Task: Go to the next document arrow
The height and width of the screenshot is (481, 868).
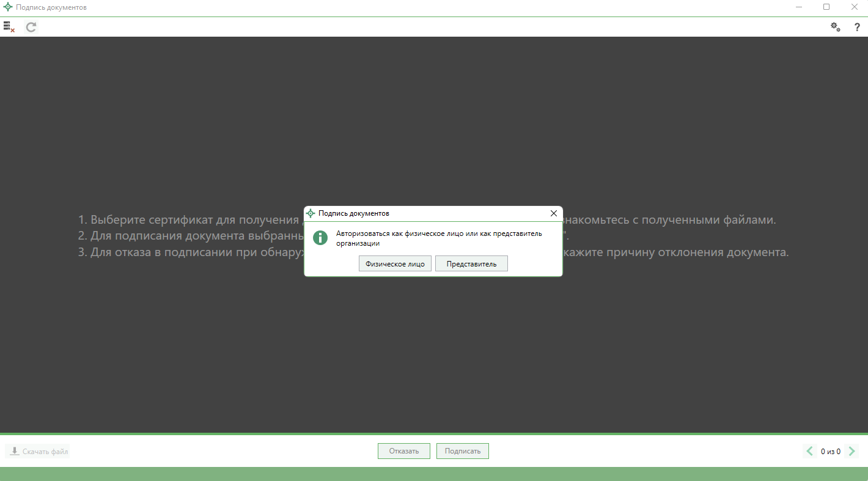Action: point(852,451)
